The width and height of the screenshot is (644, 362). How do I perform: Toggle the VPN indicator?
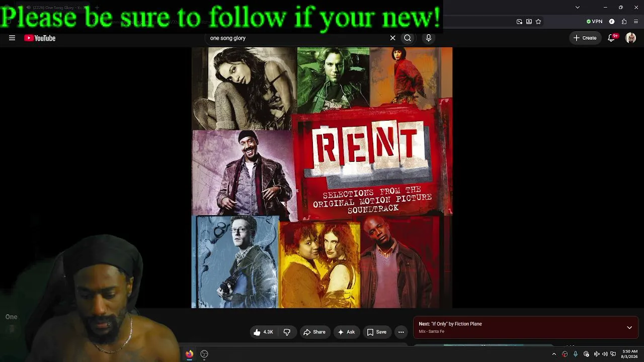point(594,22)
